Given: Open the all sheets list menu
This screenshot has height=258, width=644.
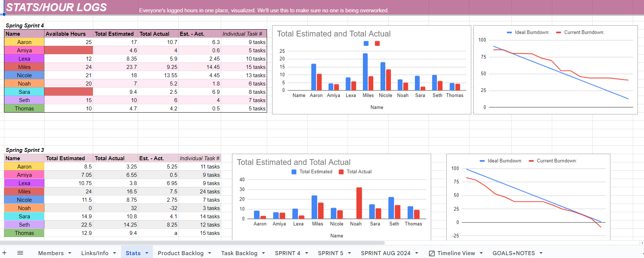Looking at the screenshot, I should tap(20, 253).
